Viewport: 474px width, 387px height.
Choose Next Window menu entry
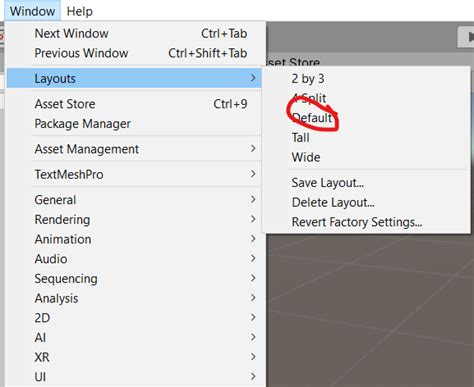[x=133, y=34]
